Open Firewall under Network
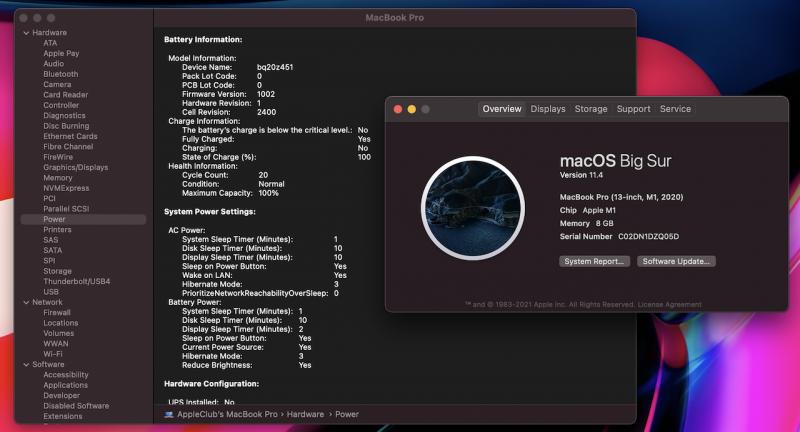This screenshot has width=800, height=432. pos(57,313)
